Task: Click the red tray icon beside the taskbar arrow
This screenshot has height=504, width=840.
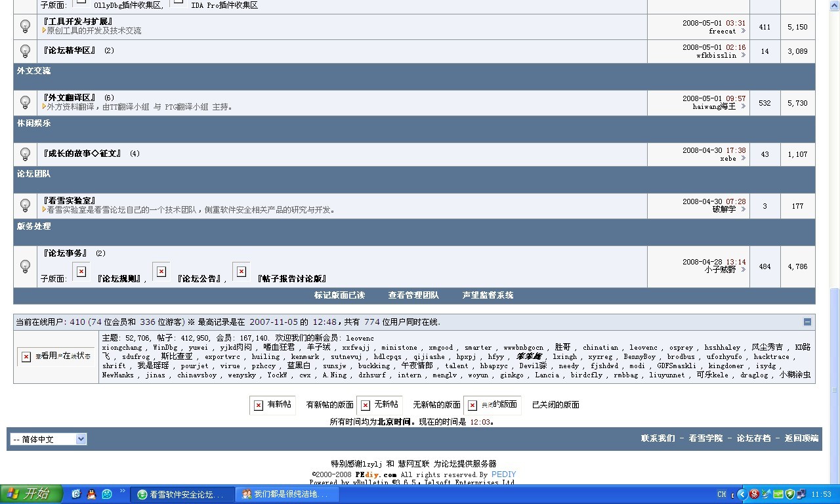Action: (755, 494)
